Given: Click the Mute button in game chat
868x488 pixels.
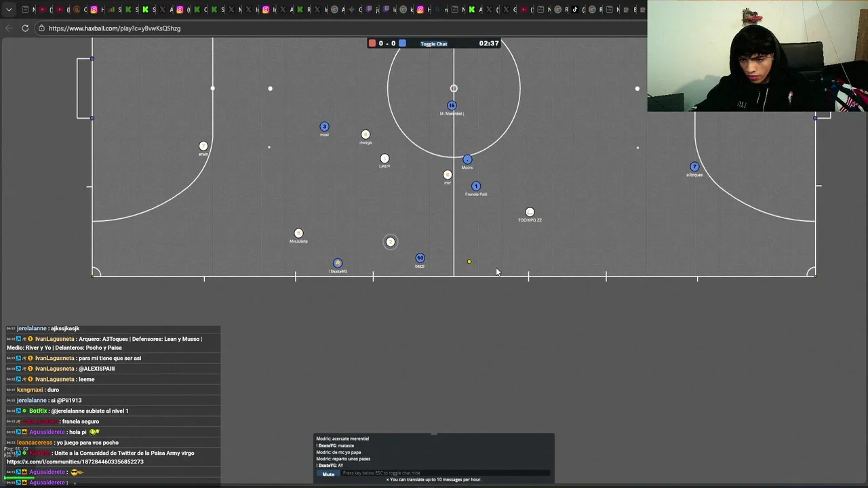Looking at the screenshot, I should click(x=328, y=474).
